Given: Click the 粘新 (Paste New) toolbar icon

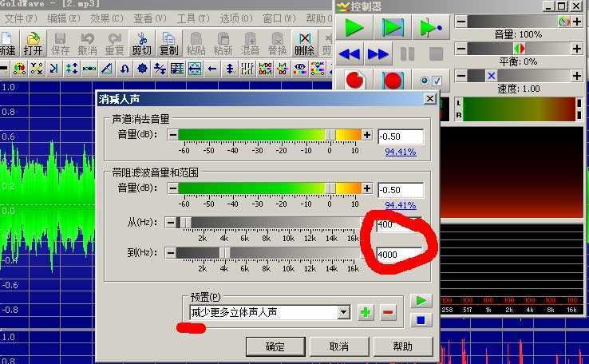Looking at the screenshot, I should click(223, 44).
